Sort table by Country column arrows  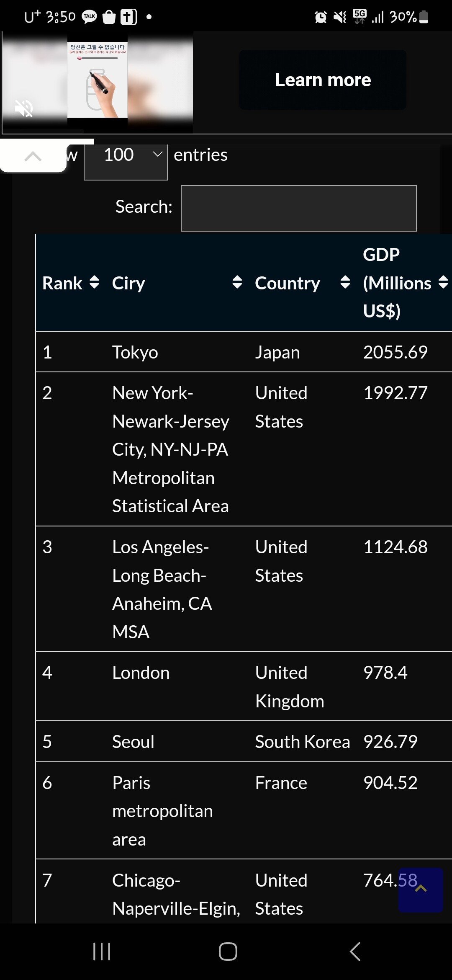pos(345,282)
